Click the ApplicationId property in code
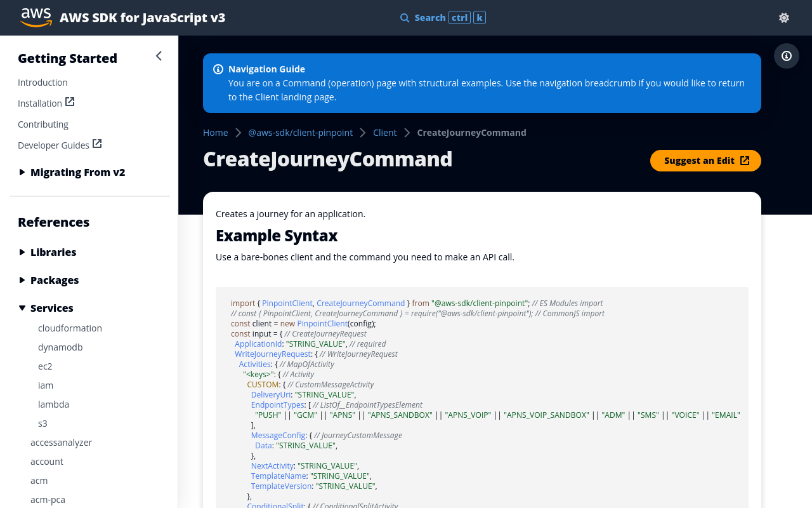This screenshot has width=812, height=508. pos(258,344)
